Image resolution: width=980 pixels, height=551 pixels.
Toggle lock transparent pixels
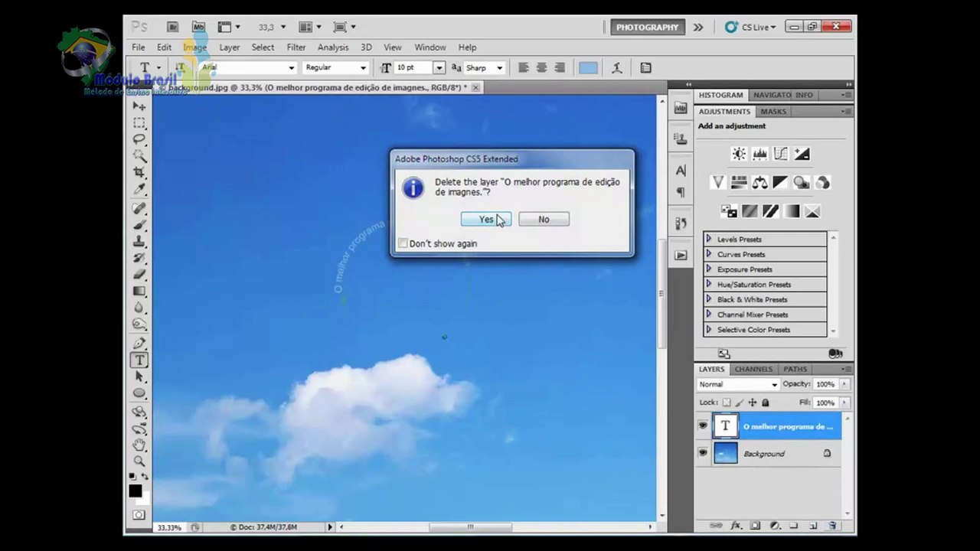(x=727, y=403)
